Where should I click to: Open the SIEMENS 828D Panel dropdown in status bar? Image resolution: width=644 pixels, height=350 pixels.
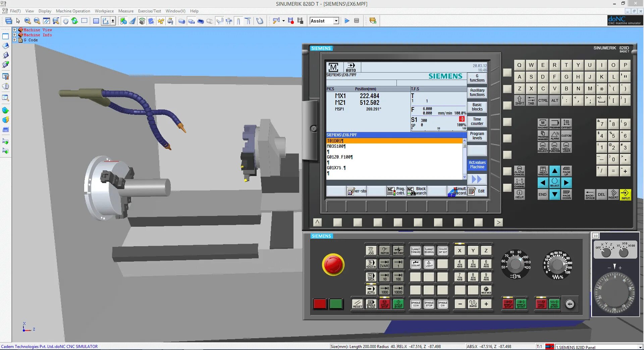pyautogui.click(x=640, y=347)
